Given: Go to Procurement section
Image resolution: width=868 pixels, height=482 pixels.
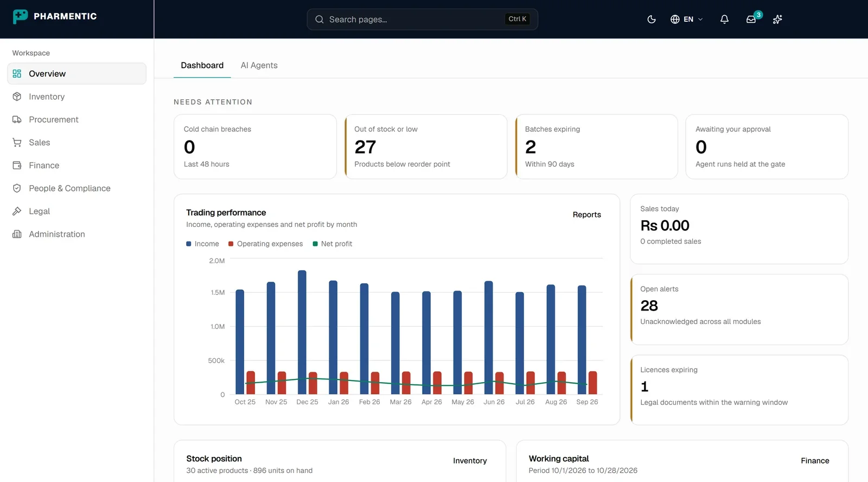Looking at the screenshot, I should tap(76, 119).
